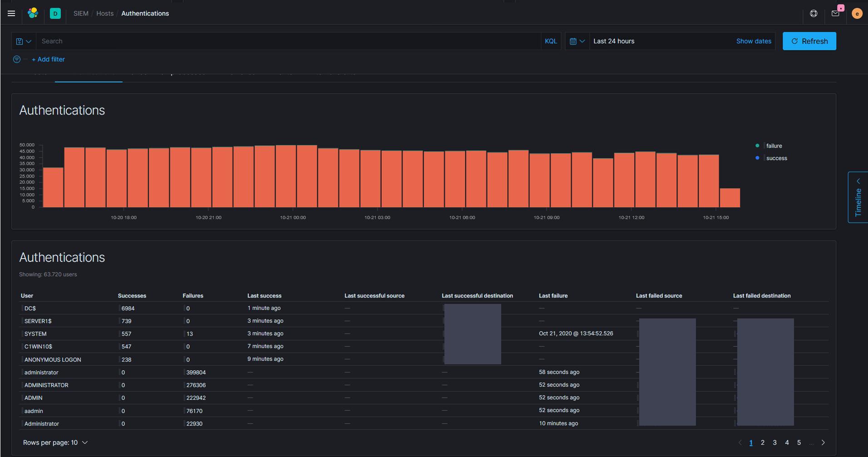
Task: Open the newsfeed mail icon
Action: 835,14
